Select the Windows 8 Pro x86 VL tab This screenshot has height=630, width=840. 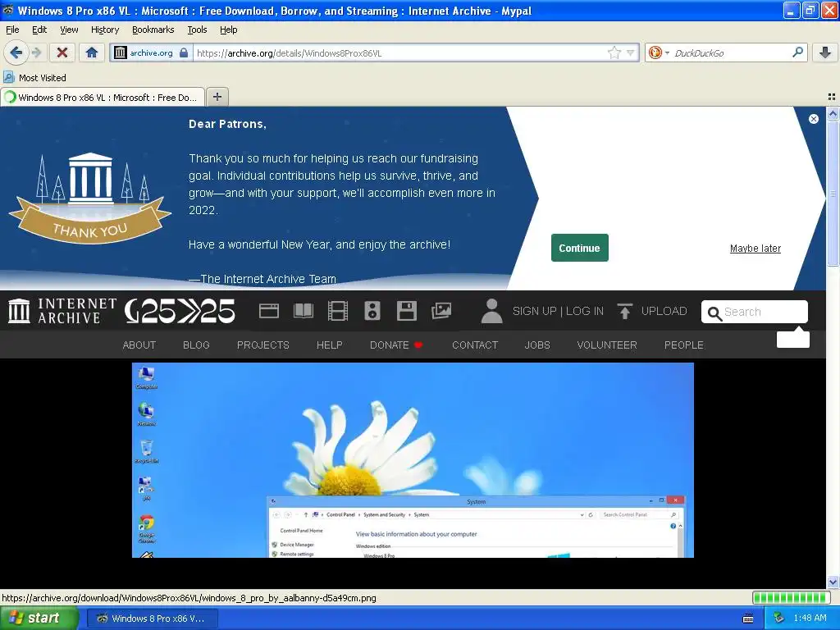pyautogui.click(x=103, y=97)
